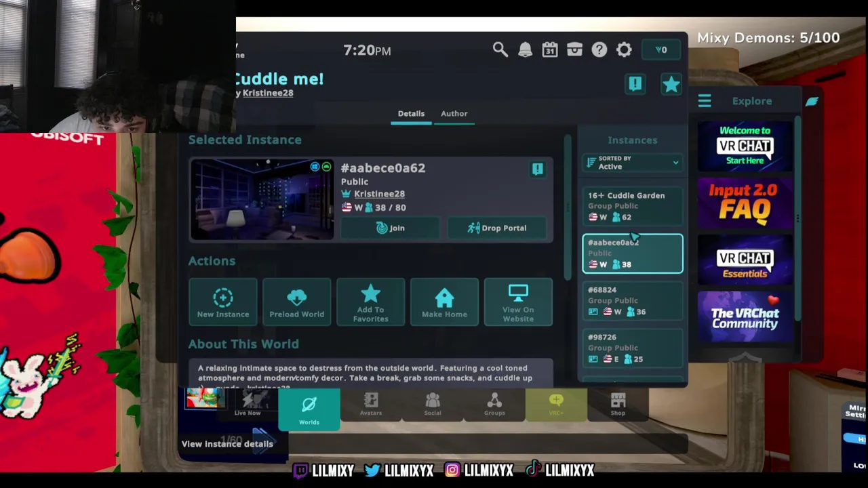Open the calendar icon in top bar
Screen dimensions: 868x488
(x=550, y=49)
